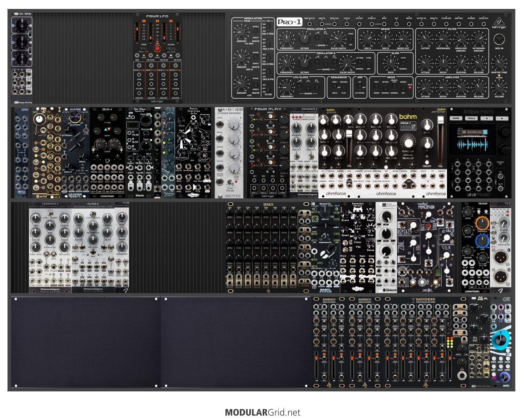Click the Main Level knob on TX 2
526x420 pixels.
tap(505, 238)
